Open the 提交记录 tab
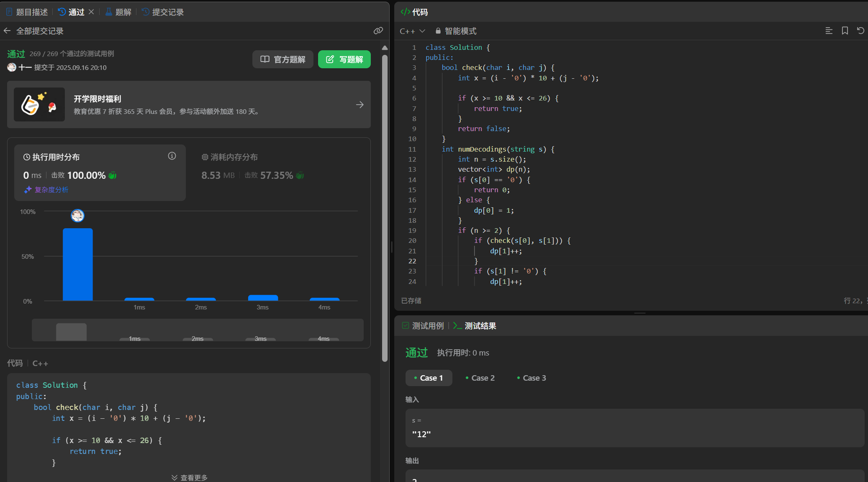The width and height of the screenshot is (868, 482). click(163, 12)
